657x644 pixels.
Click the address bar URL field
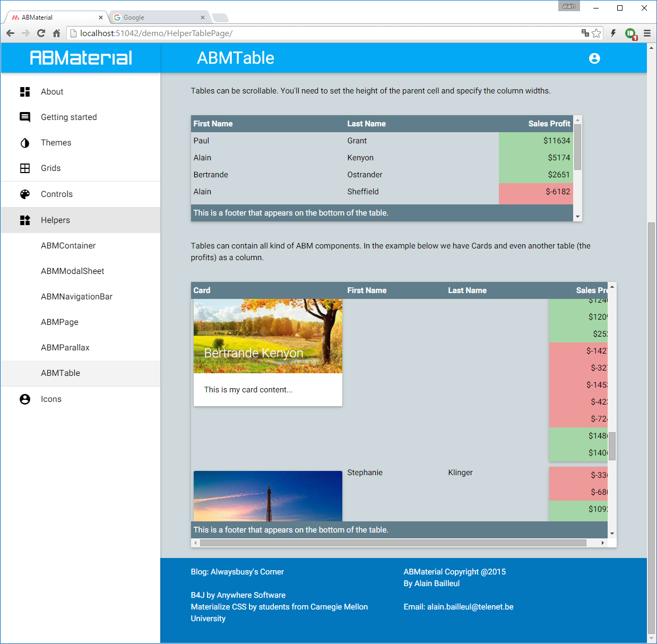coord(324,33)
